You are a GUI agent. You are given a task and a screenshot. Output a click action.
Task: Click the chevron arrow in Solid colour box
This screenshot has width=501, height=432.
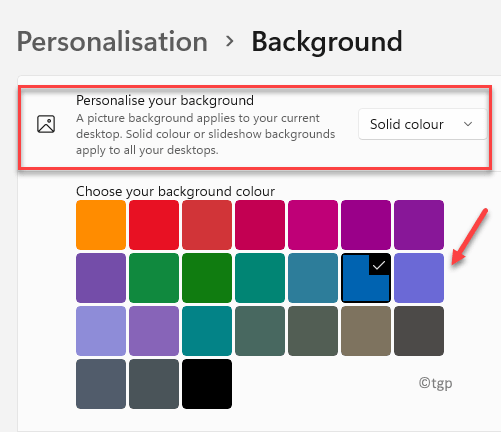point(468,124)
